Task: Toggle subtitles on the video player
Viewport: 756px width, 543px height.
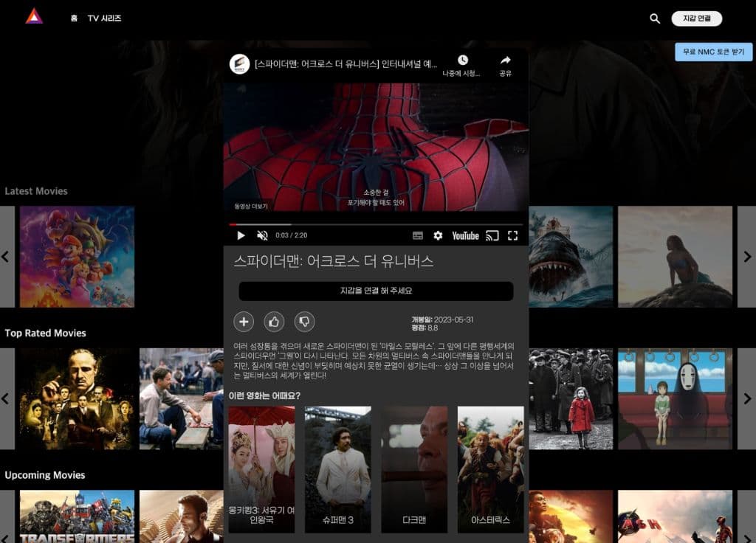Action: [x=418, y=235]
